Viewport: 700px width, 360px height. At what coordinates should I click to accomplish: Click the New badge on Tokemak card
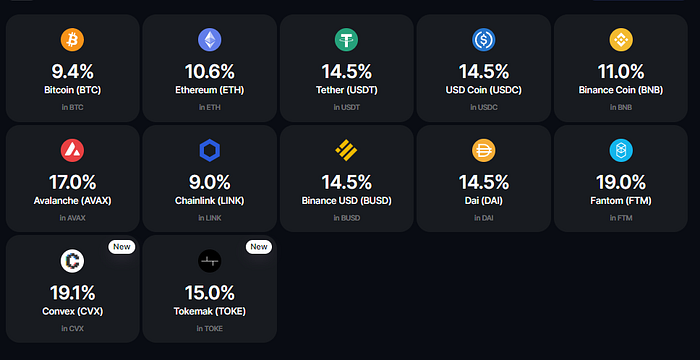point(259,247)
